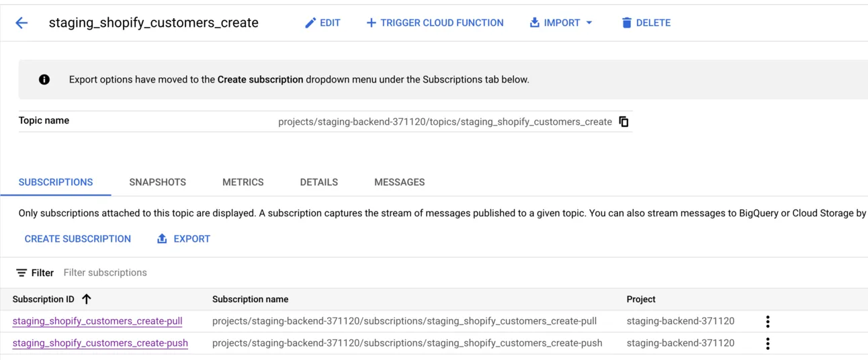Open the Metrics tab
Screen dimensions: 868x360
pyautogui.click(x=243, y=182)
